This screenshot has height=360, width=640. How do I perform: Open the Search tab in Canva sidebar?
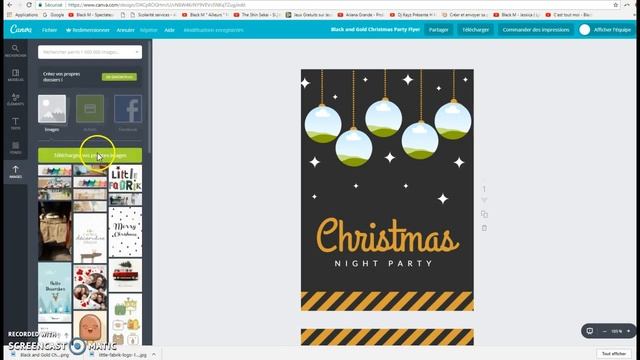(x=16, y=51)
